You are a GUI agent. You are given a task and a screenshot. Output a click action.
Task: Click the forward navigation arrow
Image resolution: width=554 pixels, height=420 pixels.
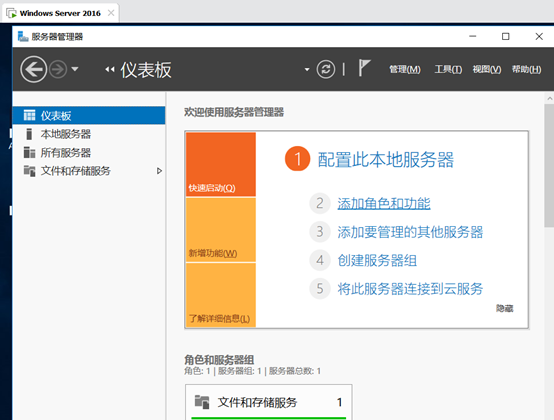point(58,69)
